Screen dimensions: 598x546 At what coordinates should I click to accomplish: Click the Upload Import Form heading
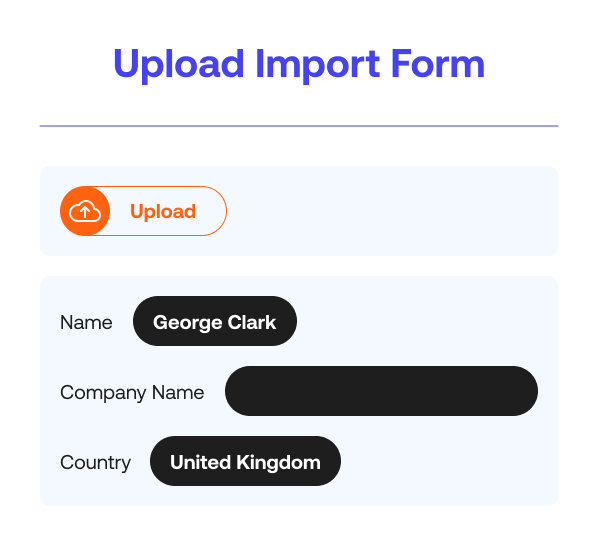pyautogui.click(x=299, y=64)
